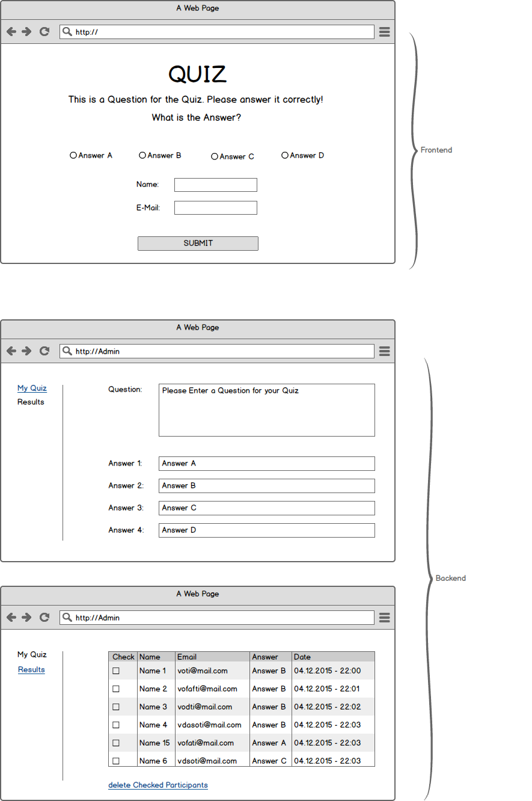The image size is (532, 801).
Task: Open My Quiz in the Results table sidebar
Action: click(x=32, y=654)
